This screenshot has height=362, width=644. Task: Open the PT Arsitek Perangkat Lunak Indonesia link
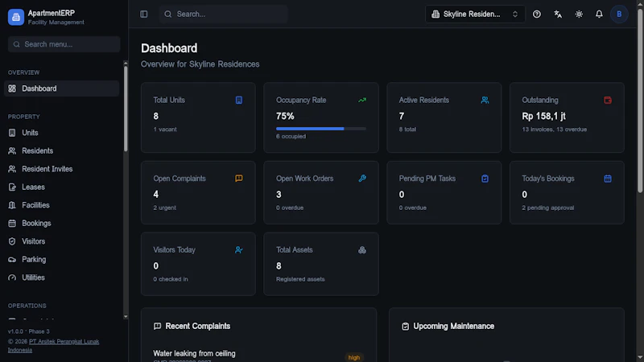pyautogui.click(x=53, y=346)
